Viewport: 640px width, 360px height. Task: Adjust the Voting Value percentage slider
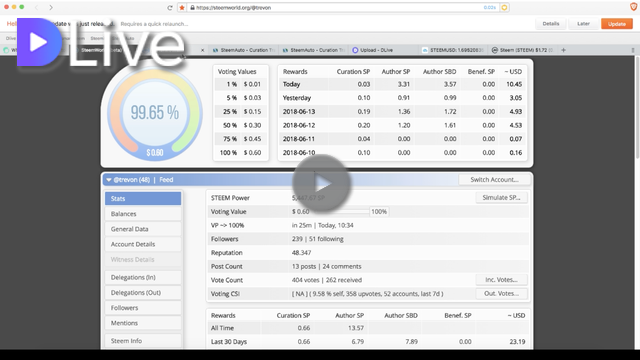(x=339, y=211)
